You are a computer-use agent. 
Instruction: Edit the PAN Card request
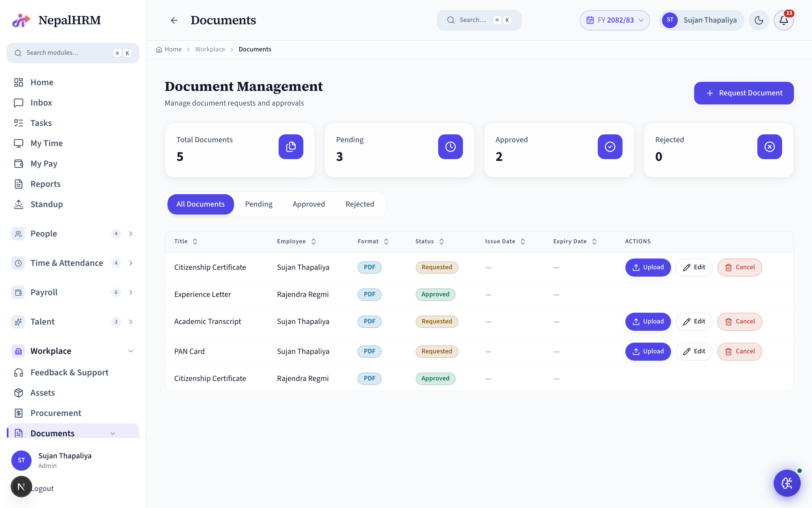coord(694,351)
